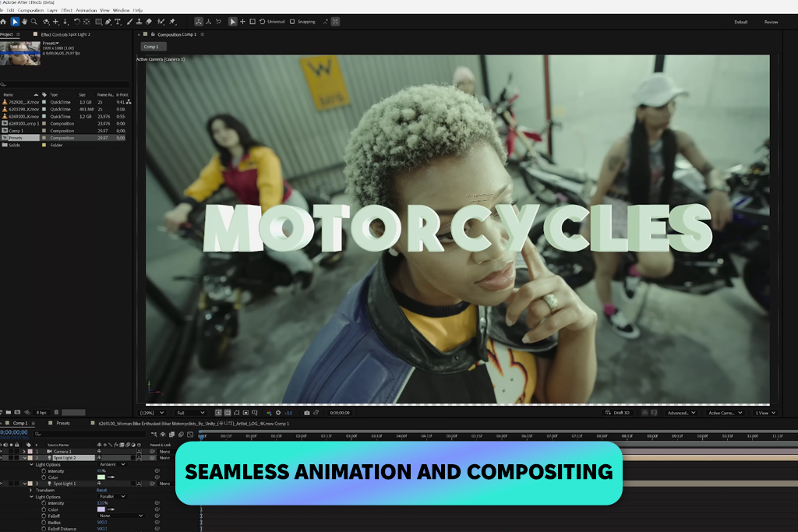798x532 pixels.
Task: Toggle visibility eye of Spot Light 2 layer
Action: [x=2, y=458]
